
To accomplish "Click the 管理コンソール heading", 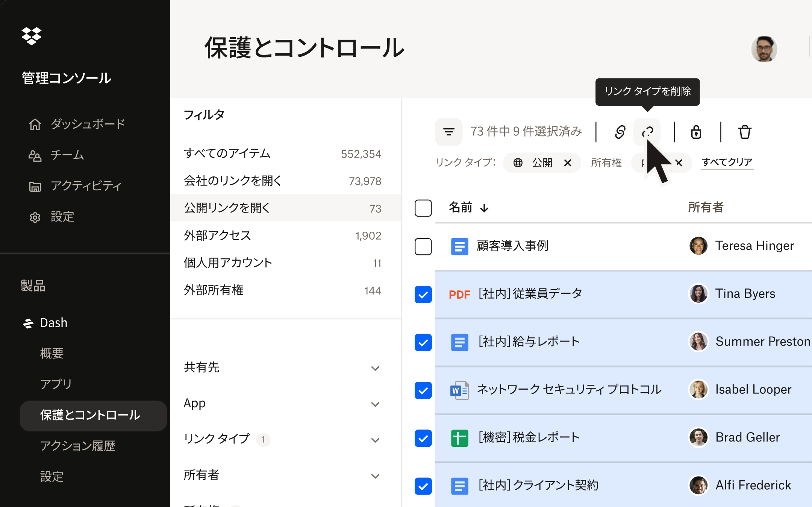I will click(x=67, y=78).
